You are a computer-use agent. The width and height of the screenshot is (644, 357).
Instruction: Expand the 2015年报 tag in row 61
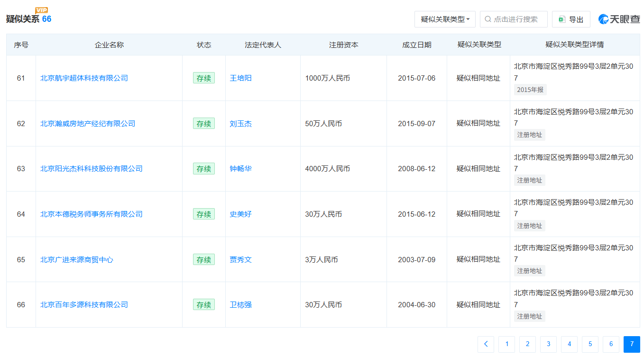pyautogui.click(x=529, y=90)
